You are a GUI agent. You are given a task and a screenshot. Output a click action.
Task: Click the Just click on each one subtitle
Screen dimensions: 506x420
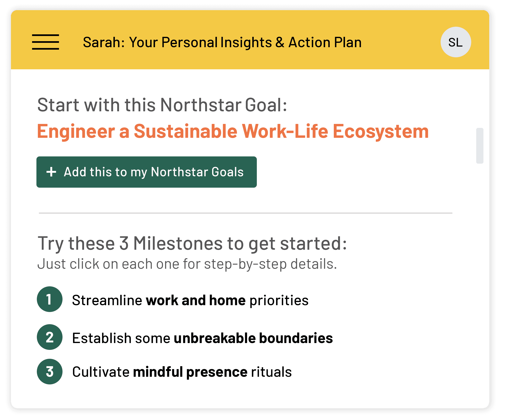187,264
